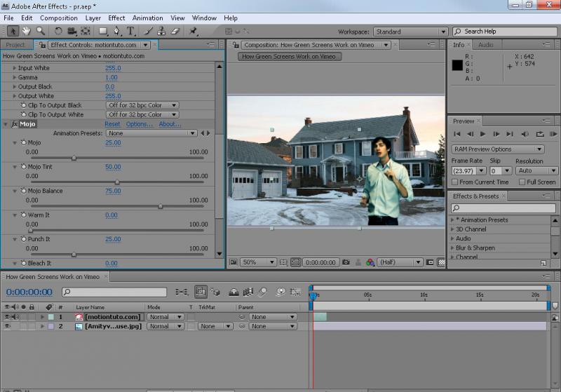
Task: Enable the From Current Time checkbox
Action: pos(456,182)
